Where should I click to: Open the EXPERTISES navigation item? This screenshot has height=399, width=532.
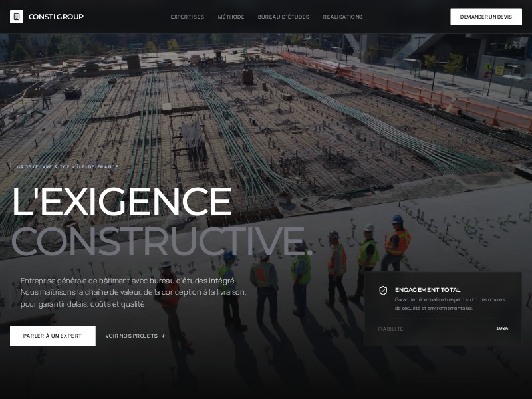pyautogui.click(x=188, y=17)
